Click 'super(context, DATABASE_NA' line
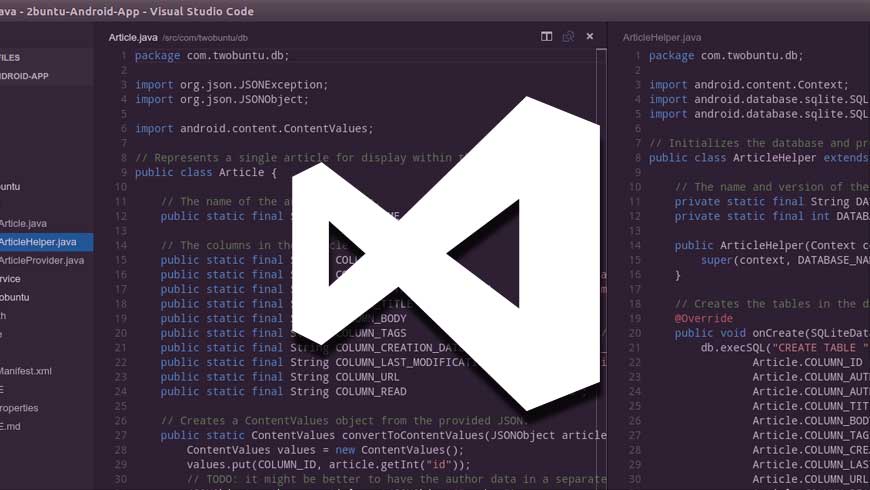This screenshot has height=490, width=870. point(785,260)
